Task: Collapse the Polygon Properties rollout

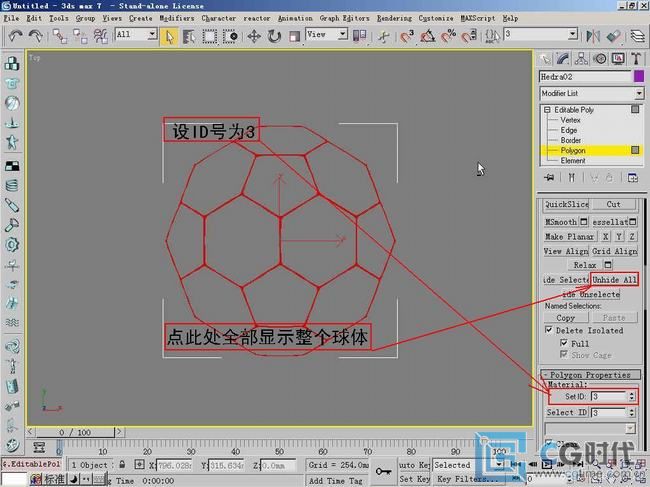Action: point(590,375)
